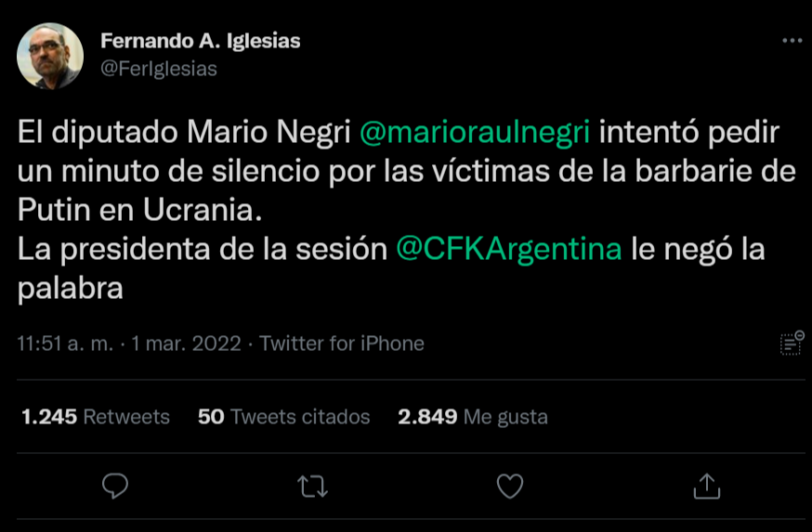Screen dimensions: 812x532
Task: Open the @FerIglesias handle link
Action: (158, 70)
